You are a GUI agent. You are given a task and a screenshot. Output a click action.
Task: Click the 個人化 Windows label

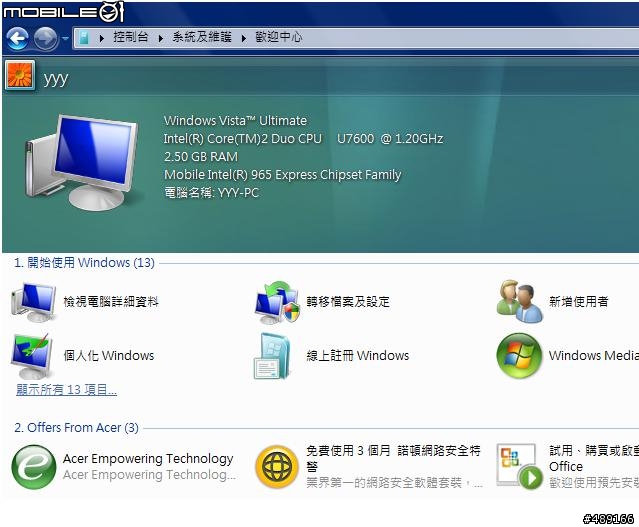point(109,355)
